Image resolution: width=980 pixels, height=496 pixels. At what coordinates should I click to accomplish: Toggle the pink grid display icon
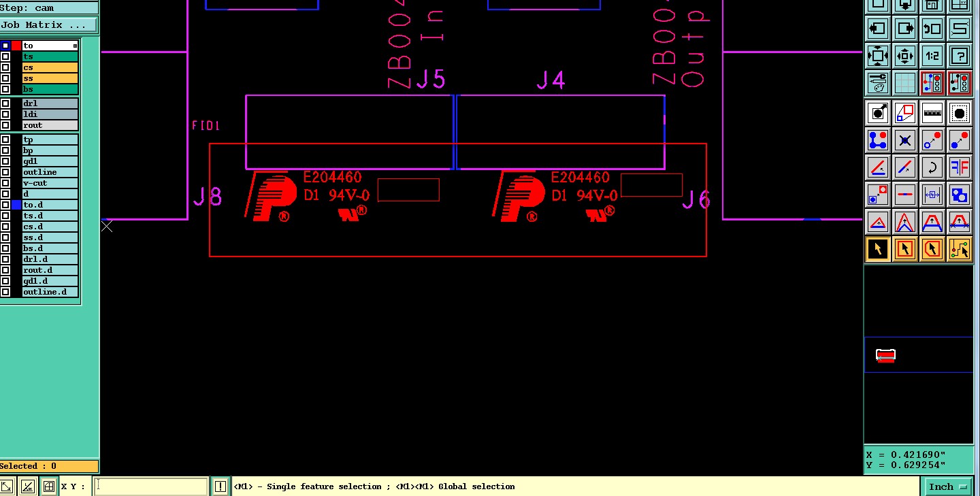click(905, 83)
